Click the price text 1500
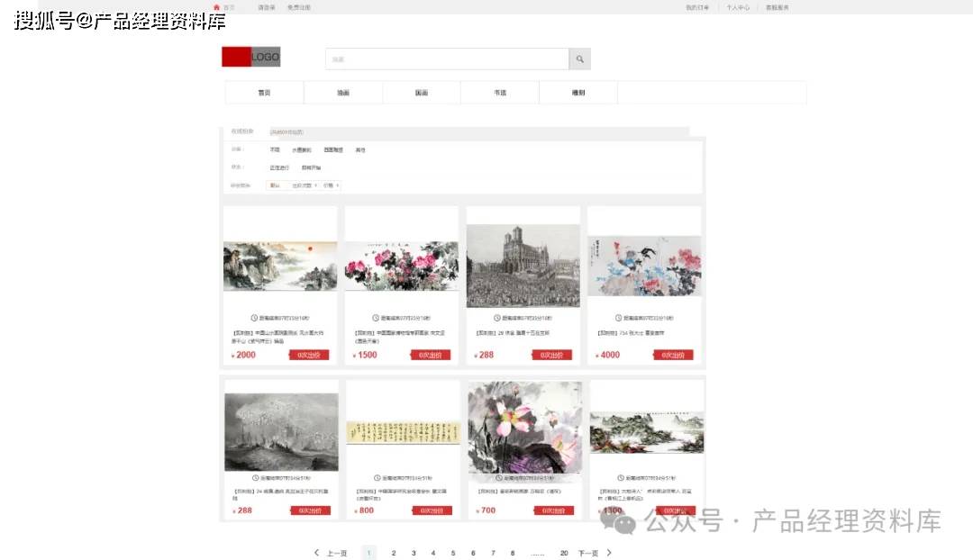The image size is (973, 560). click(368, 355)
